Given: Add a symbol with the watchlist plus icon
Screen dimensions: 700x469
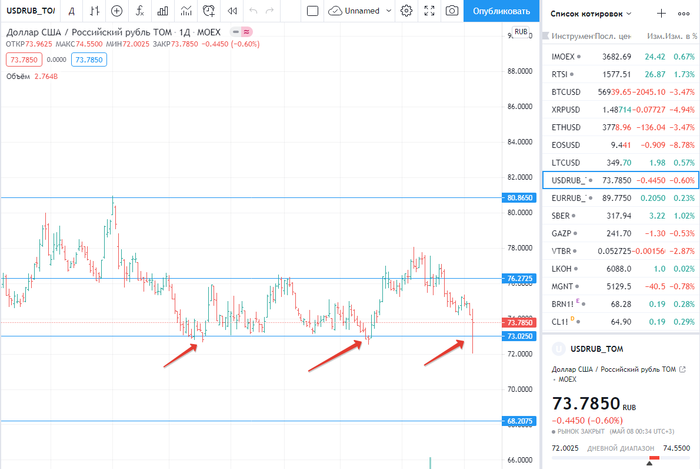Looking at the screenshot, I should coord(661,14).
